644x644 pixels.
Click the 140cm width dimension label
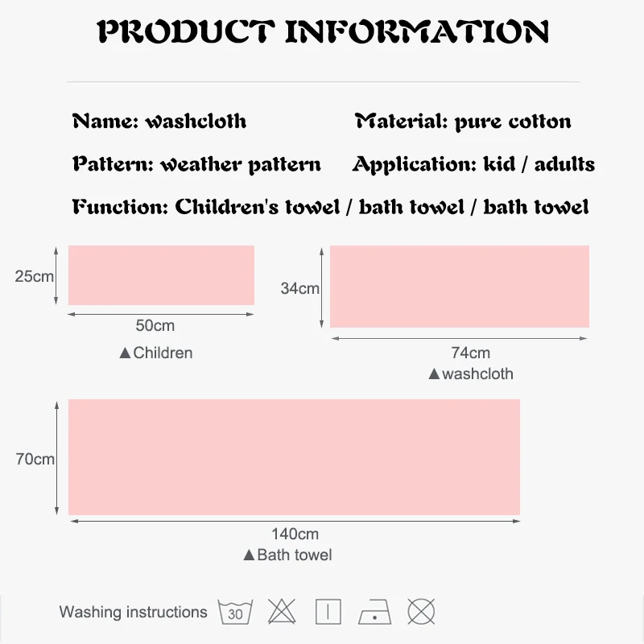[295, 534]
